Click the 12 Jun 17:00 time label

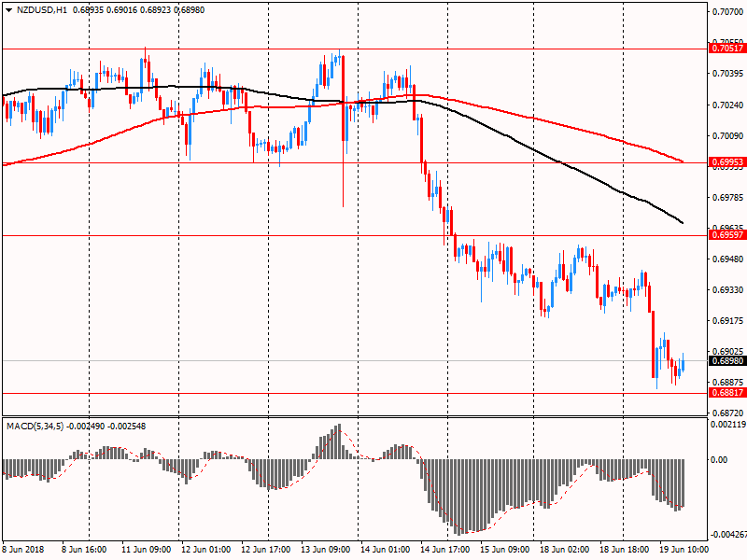point(265,549)
